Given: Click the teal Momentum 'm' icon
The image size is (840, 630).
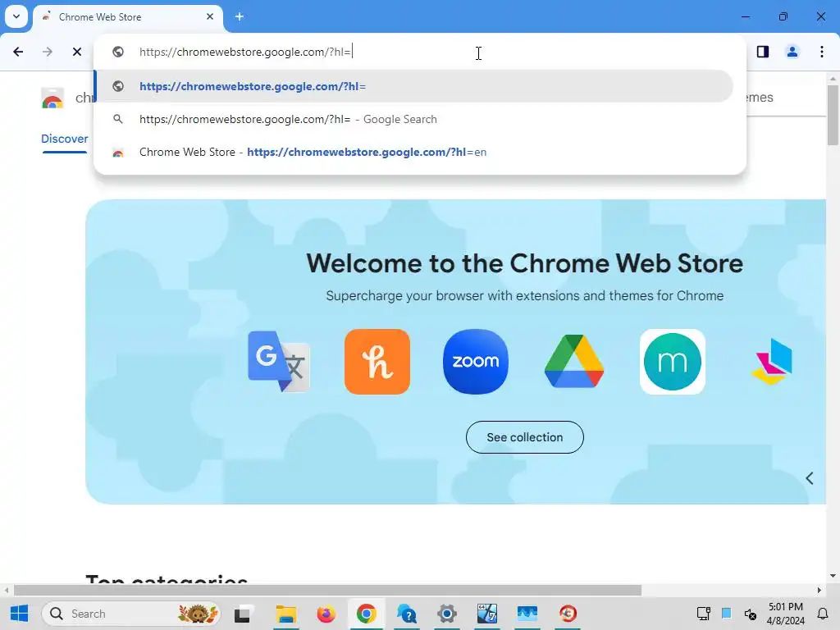Looking at the screenshot, I should tap(673, 362).
